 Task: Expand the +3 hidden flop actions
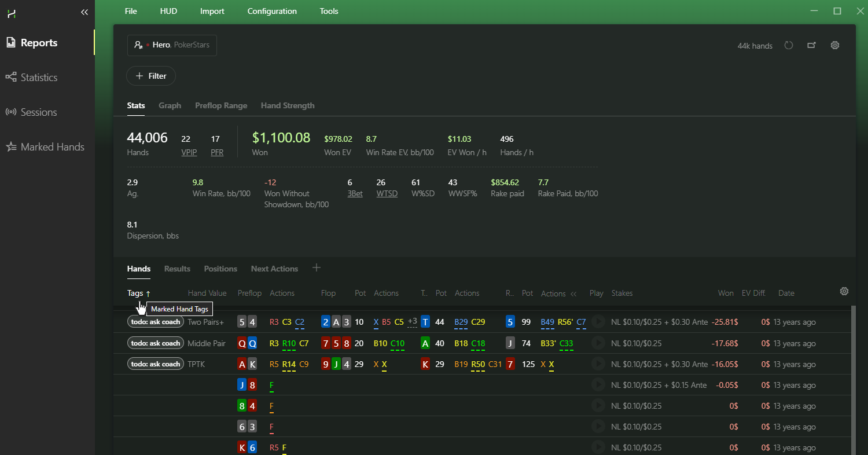coord(412,321)
